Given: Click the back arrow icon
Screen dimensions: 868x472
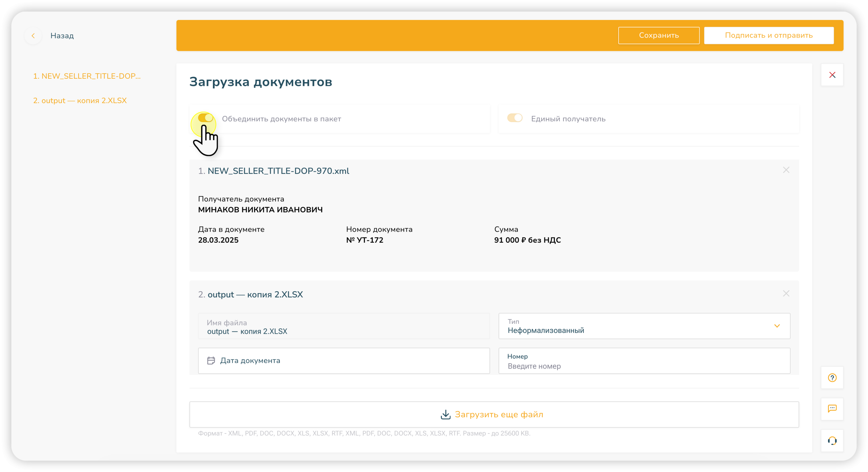Looking at the screenshot, I should [33, 36].
